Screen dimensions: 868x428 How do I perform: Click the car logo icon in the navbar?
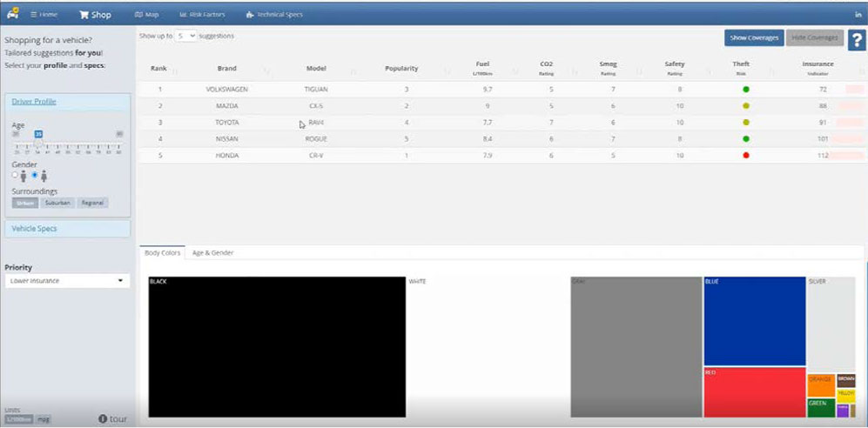point(13,14)
